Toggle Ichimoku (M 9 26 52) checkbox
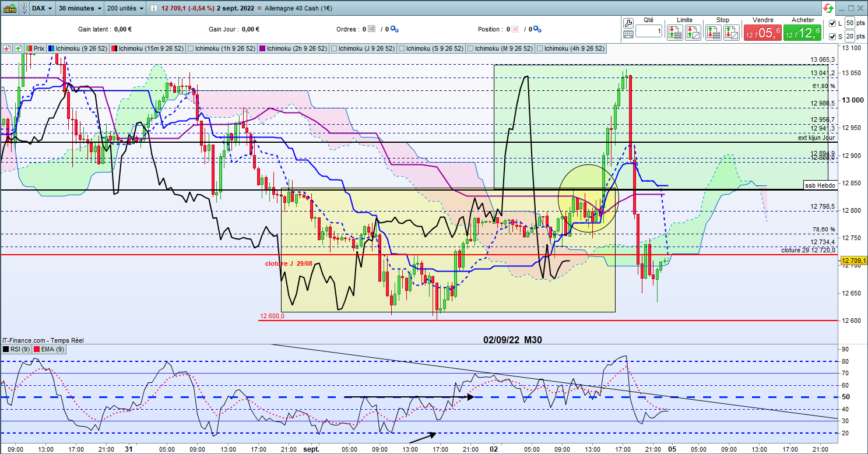This screenshot has width=868, height=454. point(470,48)
